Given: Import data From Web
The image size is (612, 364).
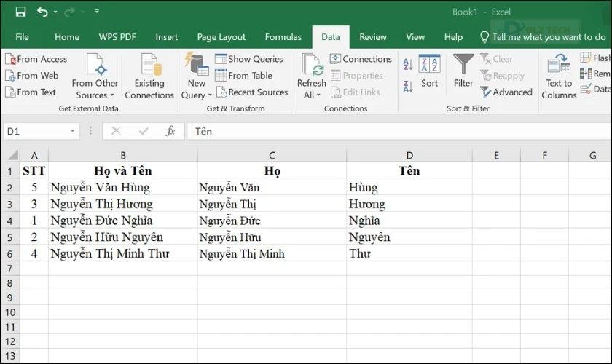Looking at the screenshot, I should coord(31,75).
